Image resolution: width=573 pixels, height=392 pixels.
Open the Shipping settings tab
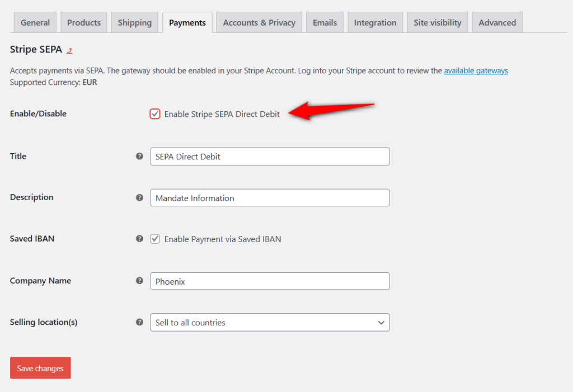tap(134, 22)
